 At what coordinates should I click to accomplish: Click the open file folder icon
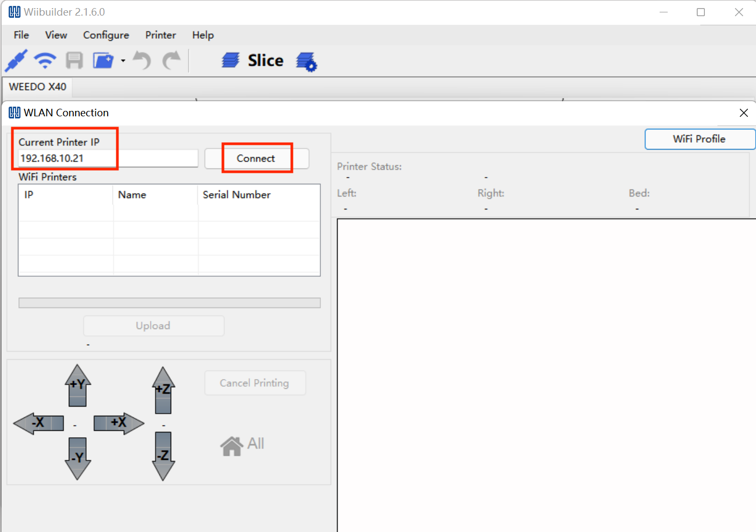(103, 60)
